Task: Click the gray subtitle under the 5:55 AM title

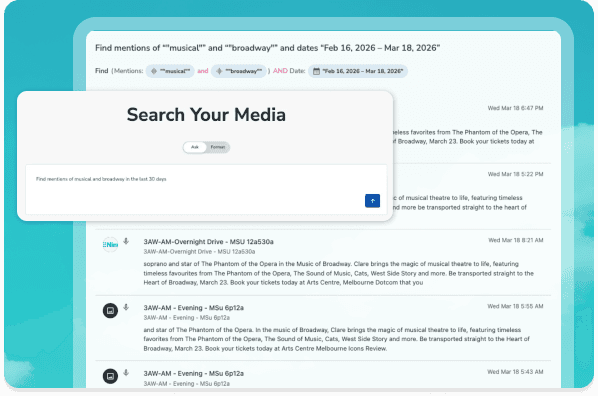Action: (x=186, y=317)
